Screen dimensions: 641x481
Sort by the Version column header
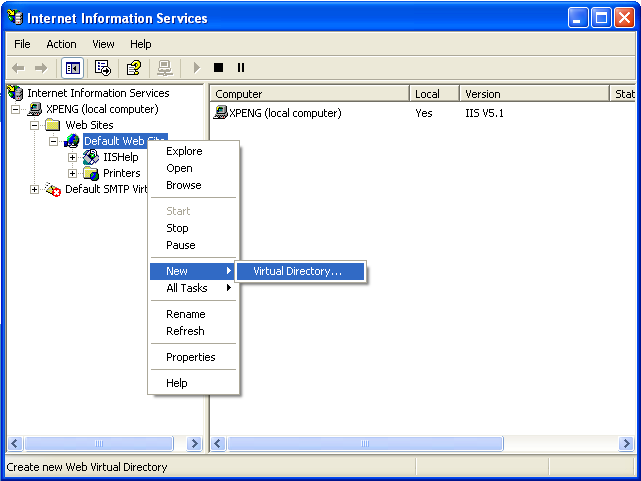(x=534, y=94)
